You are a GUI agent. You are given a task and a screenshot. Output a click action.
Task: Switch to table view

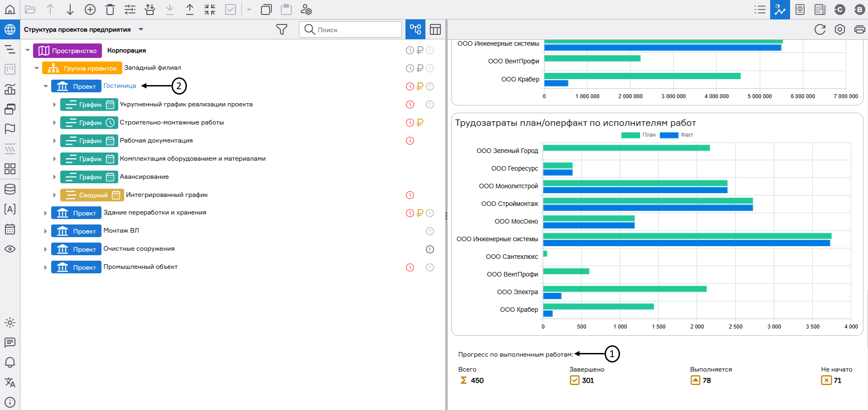(x=435, y=29)
